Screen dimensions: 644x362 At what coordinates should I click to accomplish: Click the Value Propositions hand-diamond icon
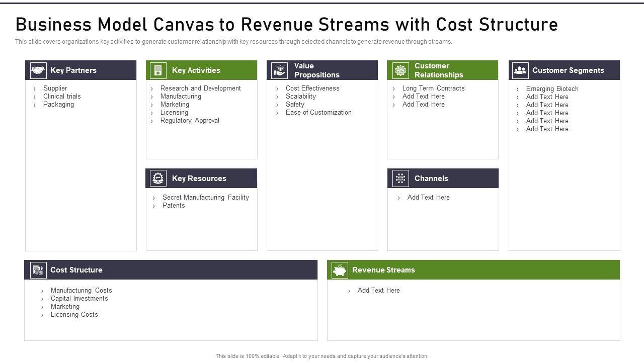(x=279, y=70)
